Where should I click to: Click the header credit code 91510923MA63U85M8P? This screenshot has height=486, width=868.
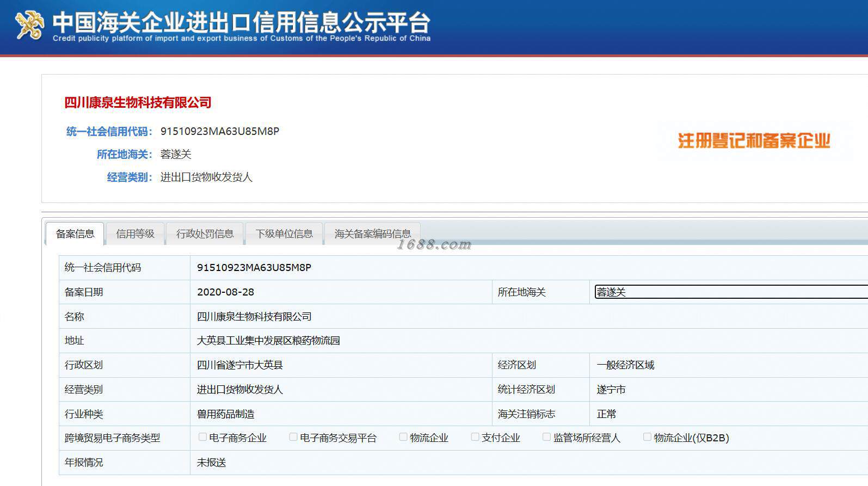click(x=220, y=131)
